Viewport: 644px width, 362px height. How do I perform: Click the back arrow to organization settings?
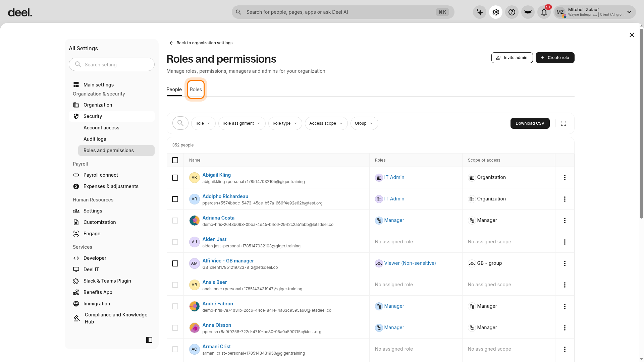pos(171,43)
